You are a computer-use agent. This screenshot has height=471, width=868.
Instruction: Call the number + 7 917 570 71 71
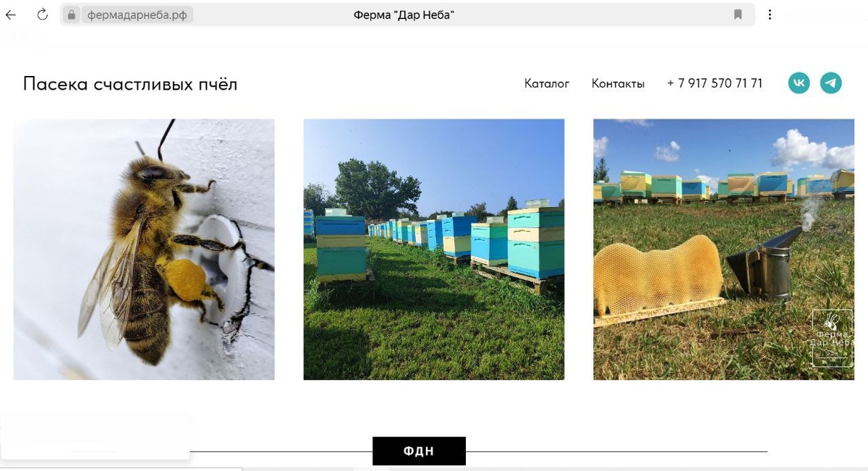tap(715, 84)
